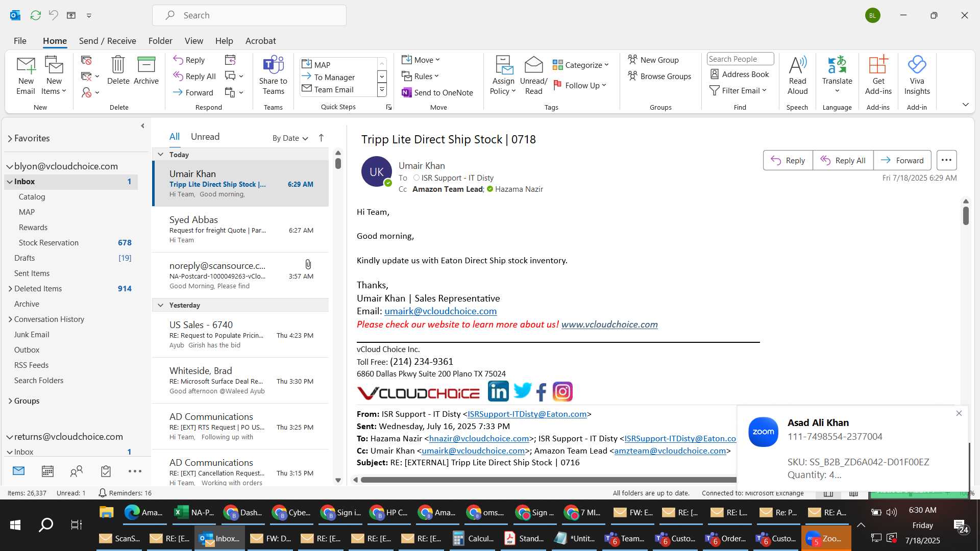This screenshot has height=551, width=980.
Task: Click the Send/Receive sync icon in title bar
Action: click(35, 15)
